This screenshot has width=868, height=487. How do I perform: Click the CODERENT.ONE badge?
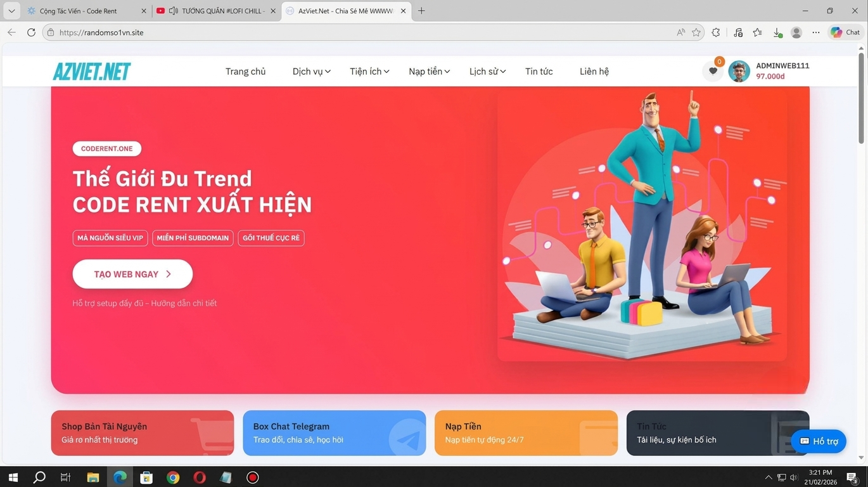107,148
